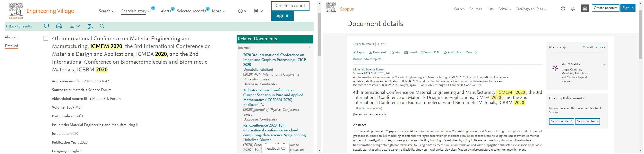Click Create account in Scopus
The height and width of the screenshot is (154, 644).
tap(606, 8)
